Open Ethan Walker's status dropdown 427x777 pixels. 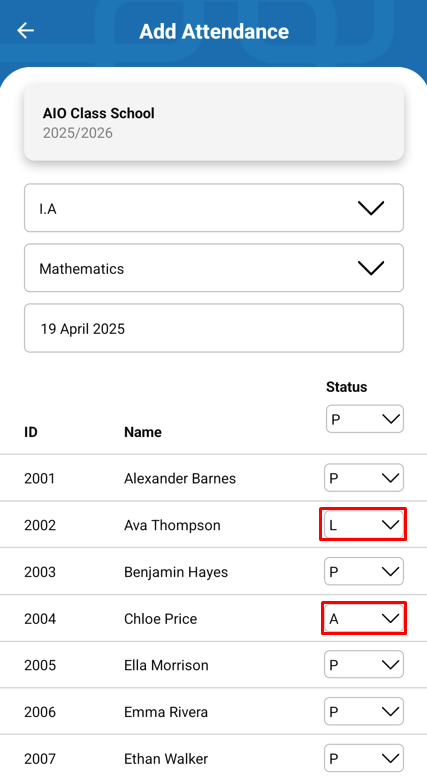(x=364, y=758)
